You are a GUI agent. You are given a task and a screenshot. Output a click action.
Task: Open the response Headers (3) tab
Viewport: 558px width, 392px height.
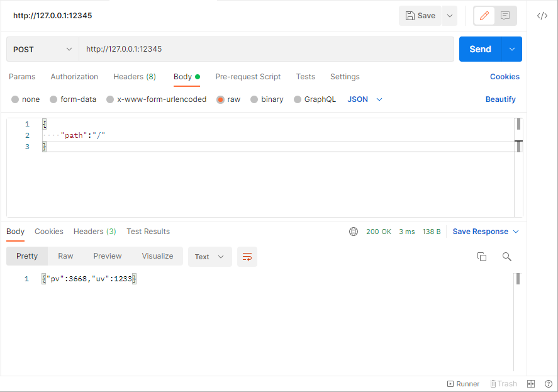(x=94, y=232)
